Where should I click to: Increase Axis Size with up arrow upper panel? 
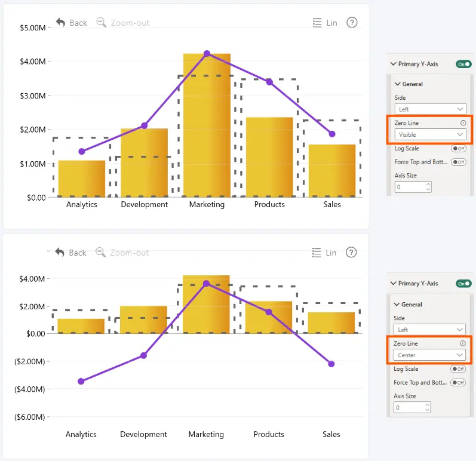pyautogui.click(x=428, y=184)
